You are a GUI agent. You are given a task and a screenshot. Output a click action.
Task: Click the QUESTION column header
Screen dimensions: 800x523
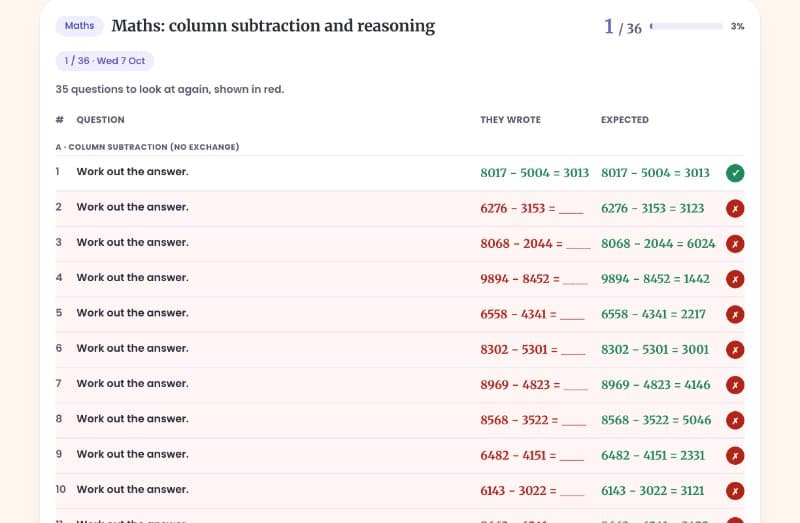(x=100, y=120)
